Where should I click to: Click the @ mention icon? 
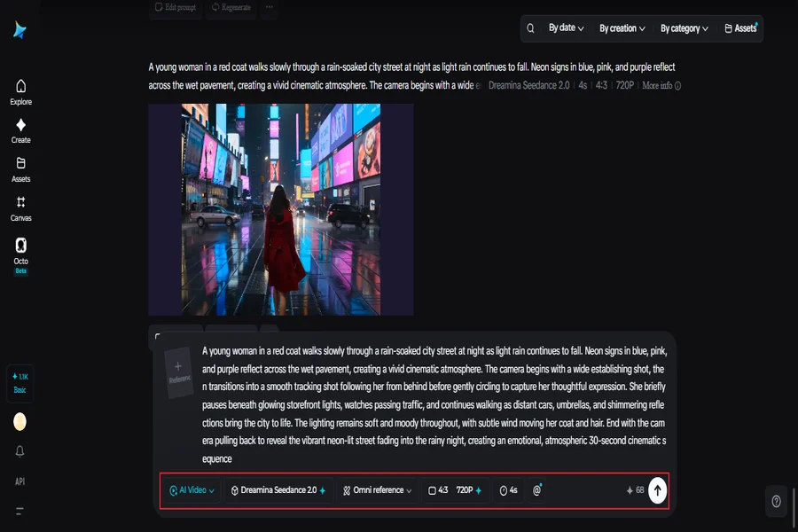(x=537, y=490)
